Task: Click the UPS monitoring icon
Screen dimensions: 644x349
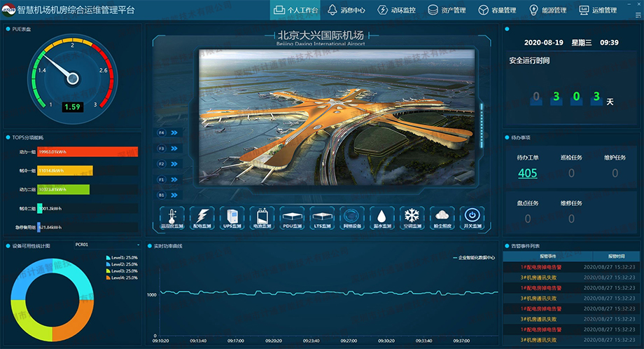Action: (232, 217)
